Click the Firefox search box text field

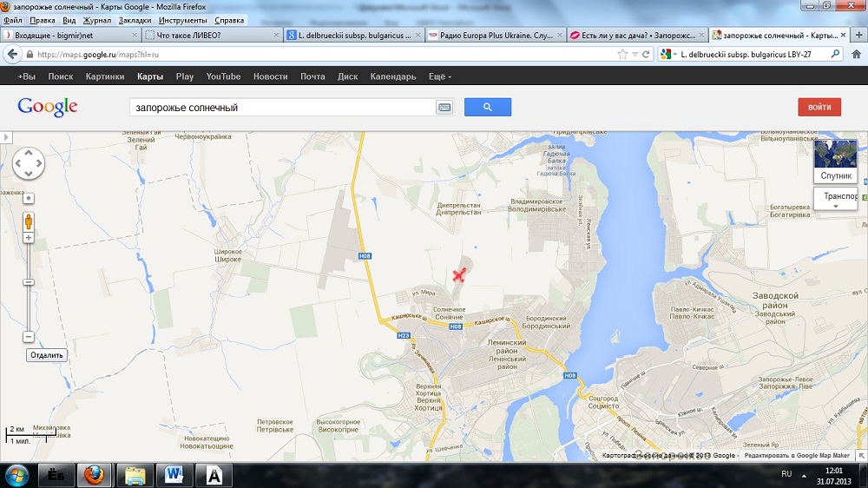tap(753, 55)
